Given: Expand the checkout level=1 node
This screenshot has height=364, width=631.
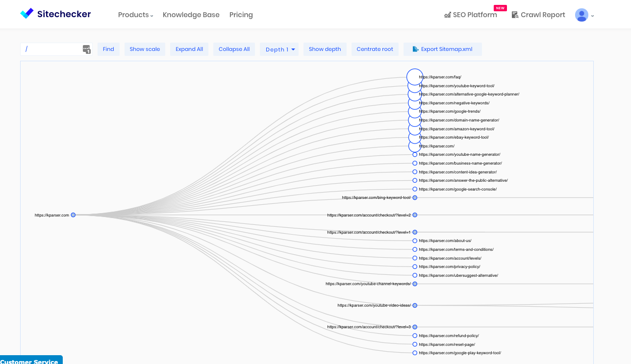Looking at the screenshot, I should click(x=415, y=232).
